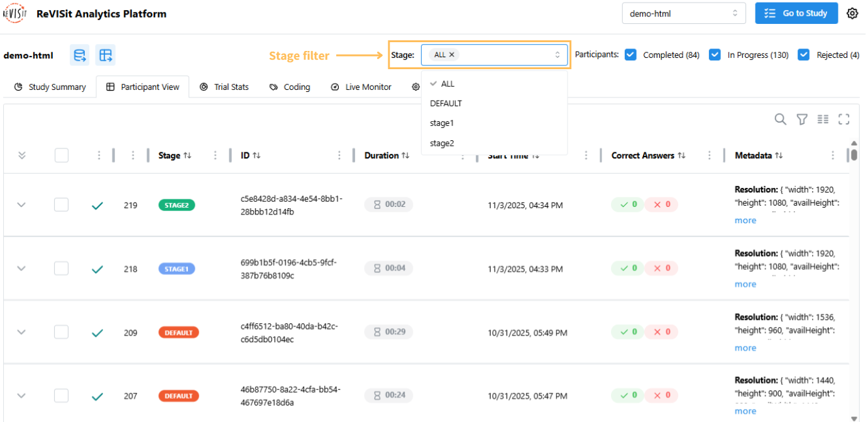
Task: Open the demo-html study selector dropdown
Action: tap(683, 13)
